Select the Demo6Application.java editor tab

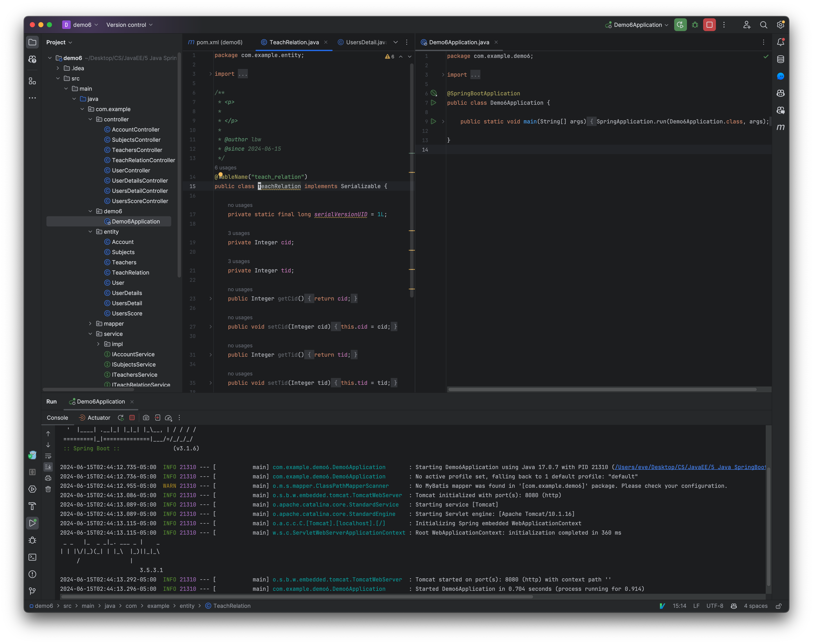pyautogui.click(x=459, y=42)
